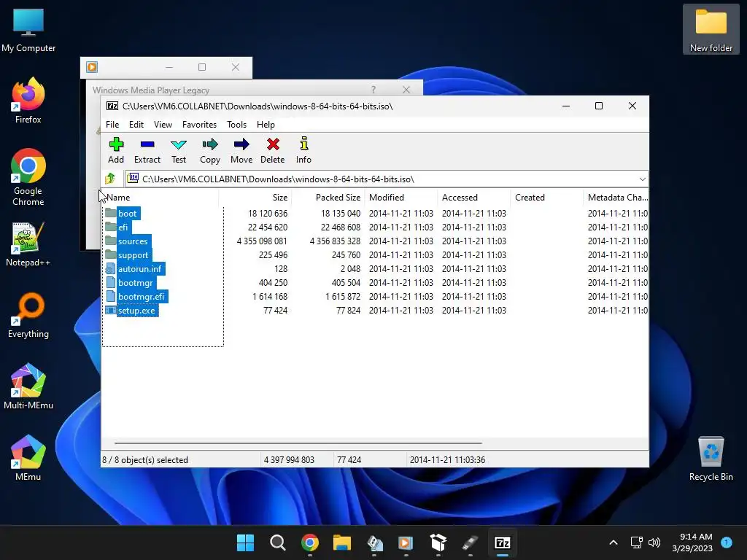Image resolution: width=747 pixels, height=560 pixels.
Task: Open Google Chrome desktop shortcut
Action: coord(28,176)
